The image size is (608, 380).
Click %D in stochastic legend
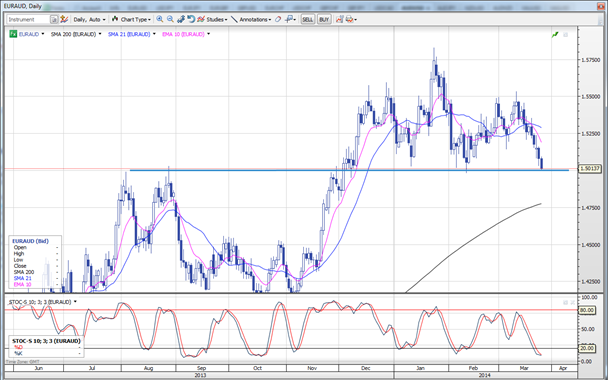point(18,347)
